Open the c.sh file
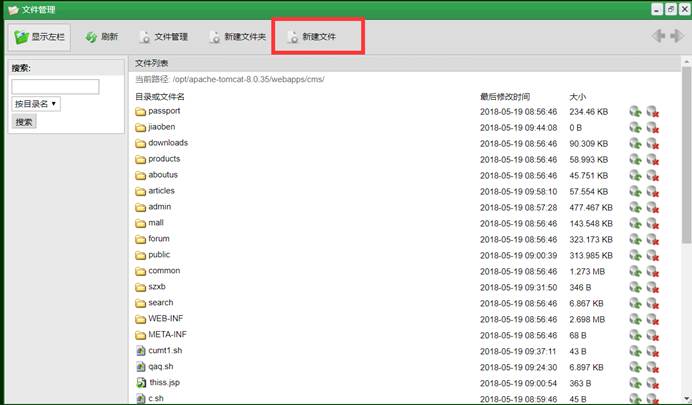This screenshot has width=692, height=405. point(156,398)
